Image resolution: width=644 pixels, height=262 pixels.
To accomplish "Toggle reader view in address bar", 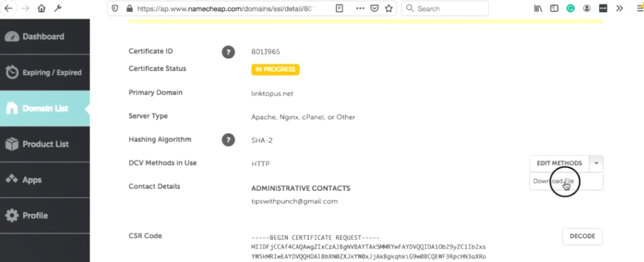I will 339,8.
